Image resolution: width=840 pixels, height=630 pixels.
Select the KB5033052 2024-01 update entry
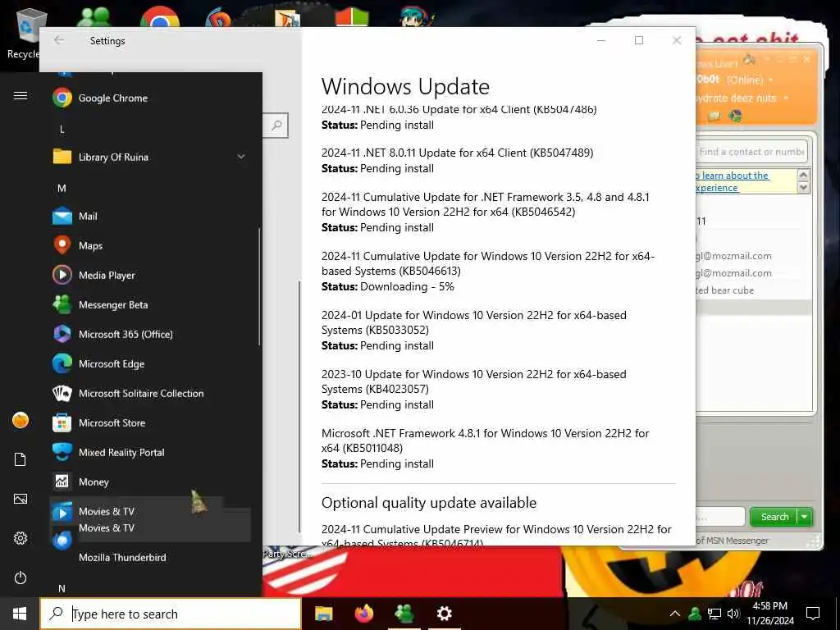pos(474,330)
